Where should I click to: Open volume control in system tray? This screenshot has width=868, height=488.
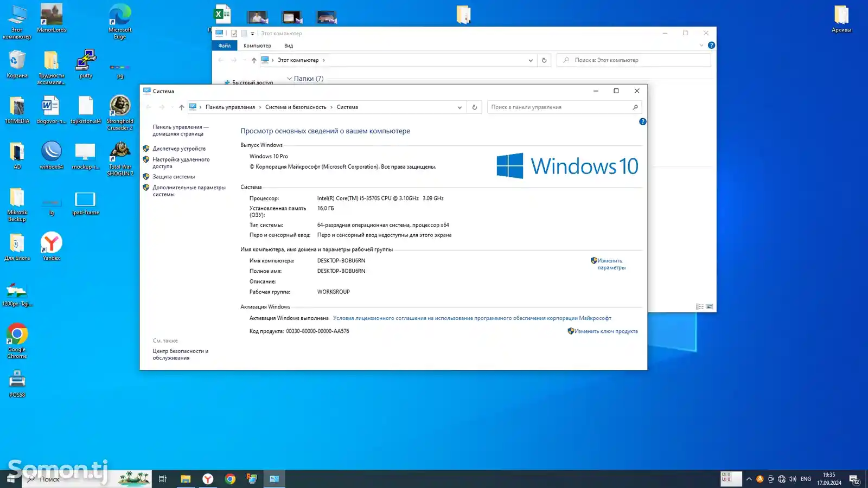click(x=793, y=479)
